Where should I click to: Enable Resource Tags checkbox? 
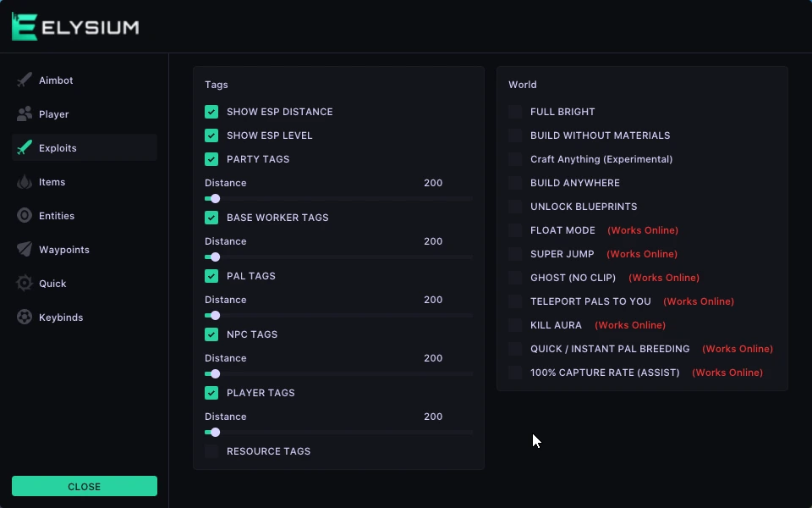pos(211,451)
